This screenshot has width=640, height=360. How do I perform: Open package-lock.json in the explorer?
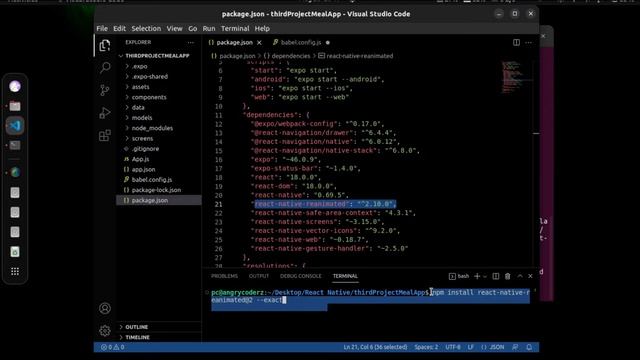click(x=156, y=190)
